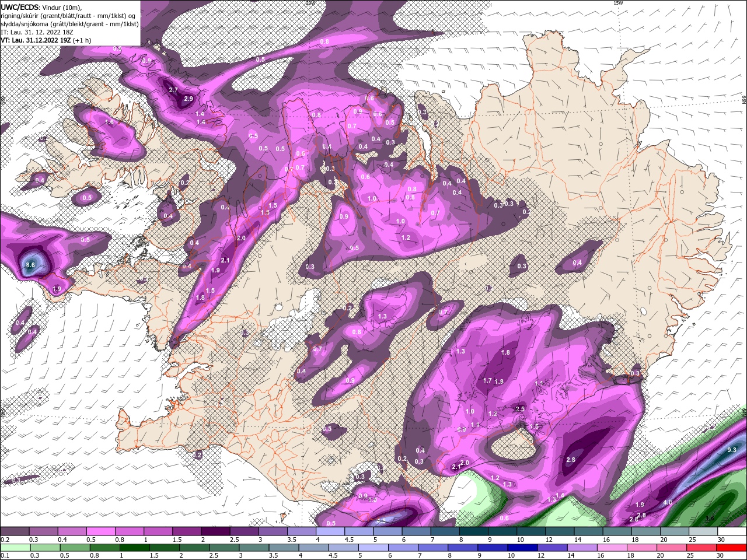Pick the slate blue 5–6 snow legend swatch
Image resolution: width=747 pixels, height=560 pixels.
[x=388, y=531]
